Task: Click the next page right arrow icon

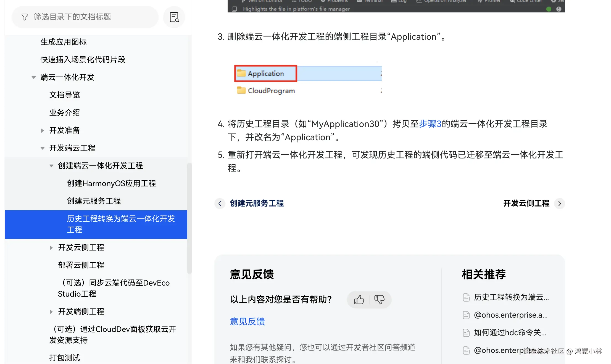Action: pyautogui.click(x=559, y=204)
